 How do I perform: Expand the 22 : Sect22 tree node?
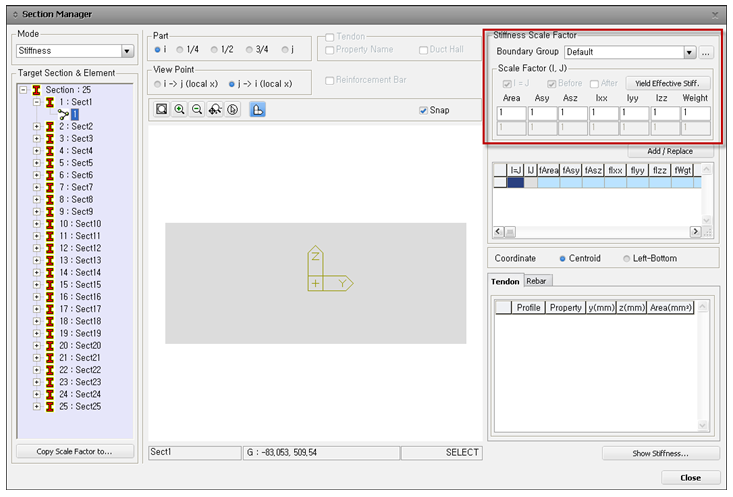pos(36,369)
